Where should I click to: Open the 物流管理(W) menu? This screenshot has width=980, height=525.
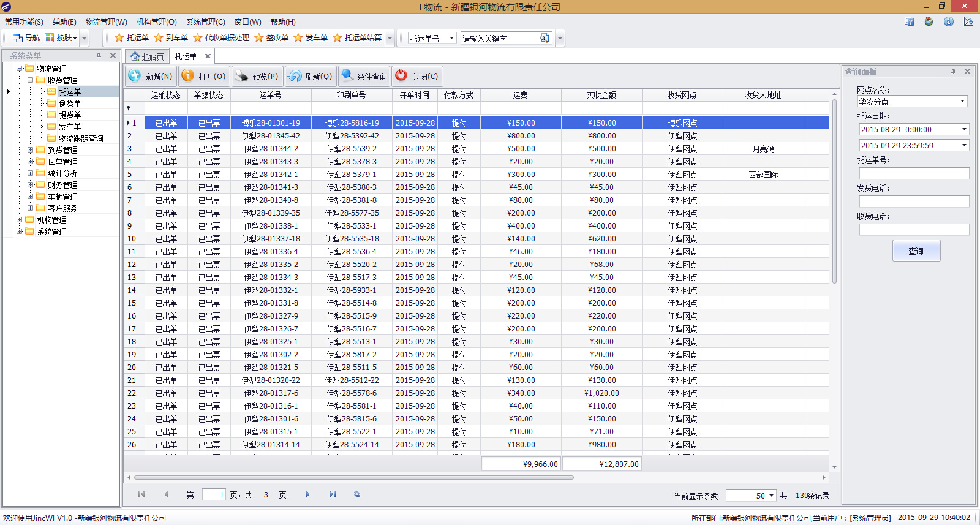tap(106, 22)
